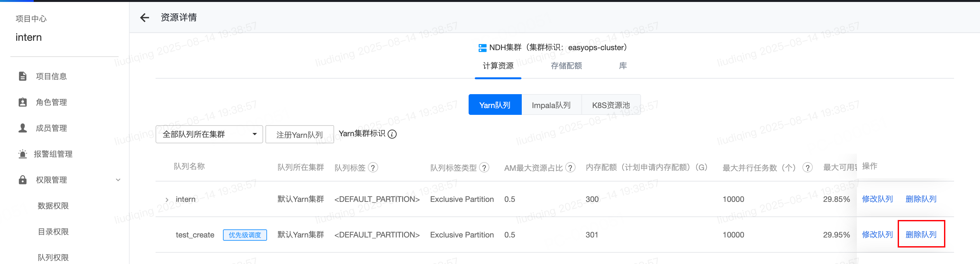Open the 全部队列所在集群 dropdown

pos(209,134)
